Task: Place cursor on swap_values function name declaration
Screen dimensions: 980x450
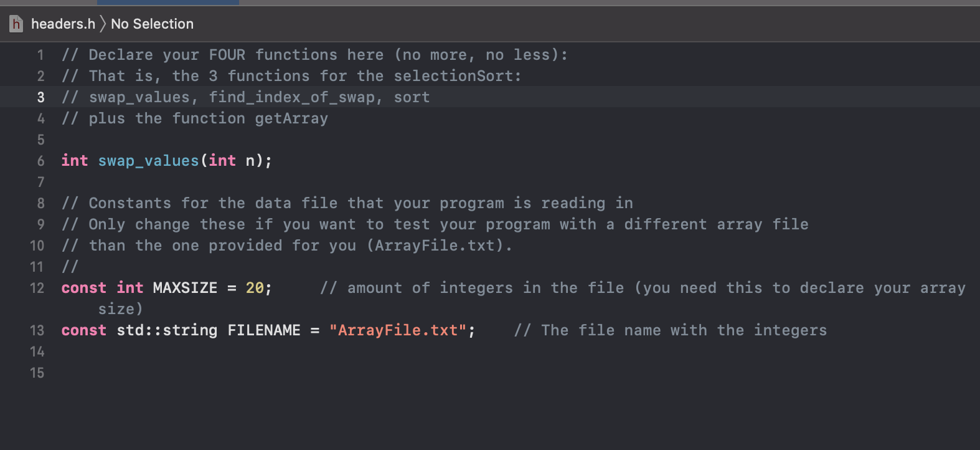Action: tap(148, 161)
